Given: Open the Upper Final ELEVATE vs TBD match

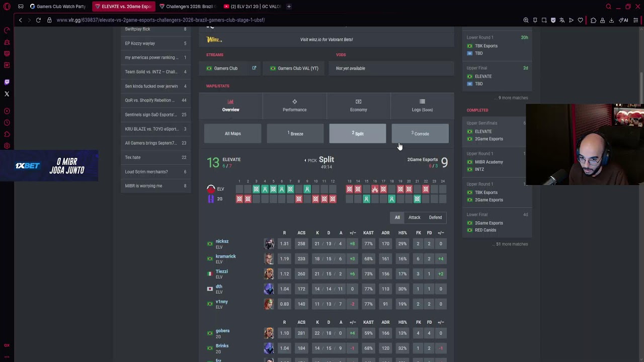Looking at the screenshot, I should (497, 76).
